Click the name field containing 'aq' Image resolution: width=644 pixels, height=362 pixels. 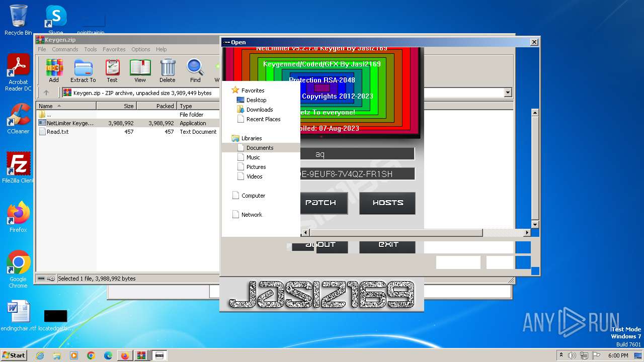pyautogui.click(x=357, y=154)
